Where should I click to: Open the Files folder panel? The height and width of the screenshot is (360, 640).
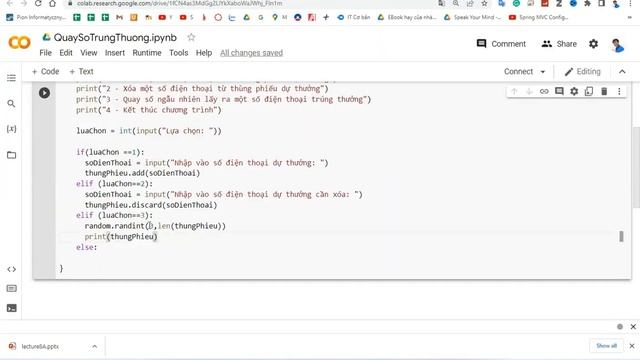coord(11,155)
